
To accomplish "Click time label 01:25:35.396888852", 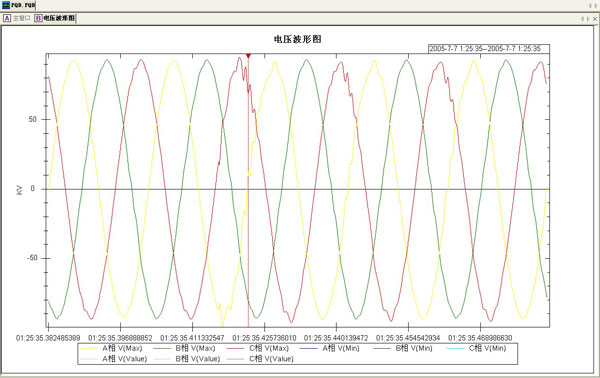I will tap(120, 338).
